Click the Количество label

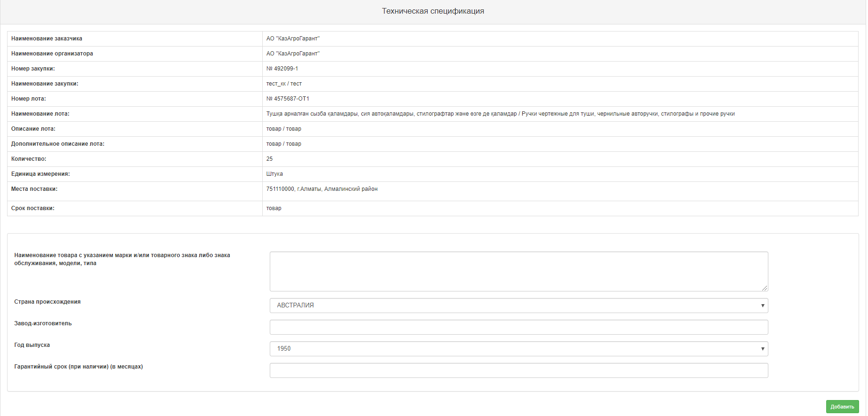point(29,159)
